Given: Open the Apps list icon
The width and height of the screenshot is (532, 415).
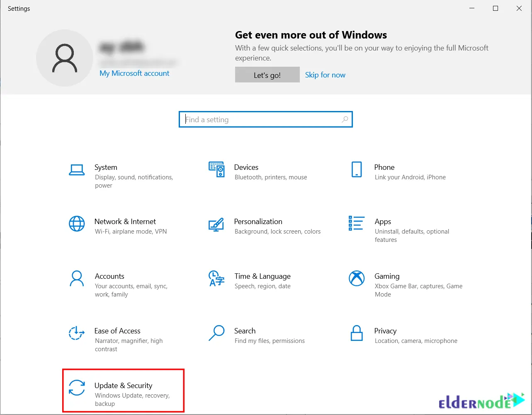Looking at the screenshot, I should tap(357, 223).
